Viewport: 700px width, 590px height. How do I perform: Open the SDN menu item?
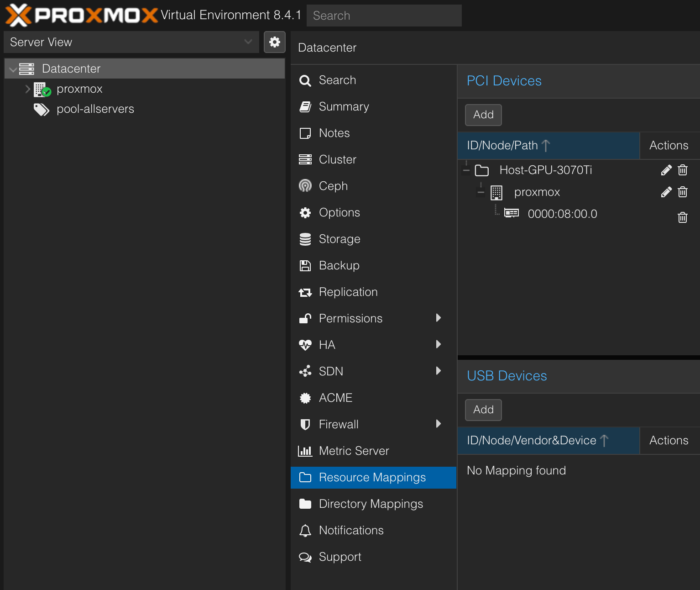pos(373,372)
